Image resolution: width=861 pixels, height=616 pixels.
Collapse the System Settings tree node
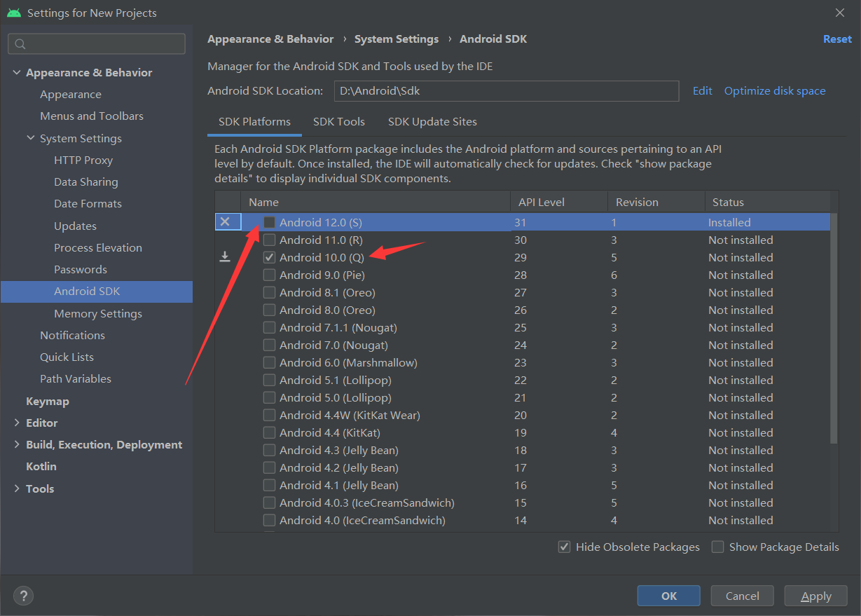click(x=31, y=138)
